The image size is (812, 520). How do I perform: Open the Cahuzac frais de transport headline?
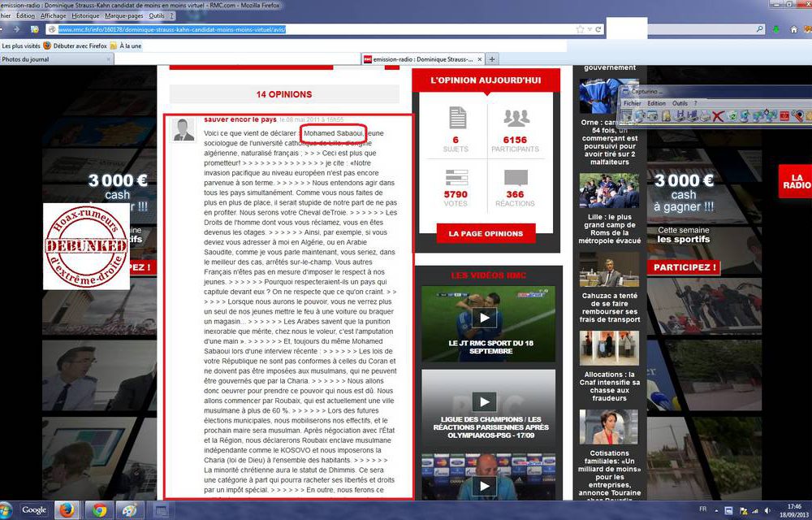[x=610, y=308]
